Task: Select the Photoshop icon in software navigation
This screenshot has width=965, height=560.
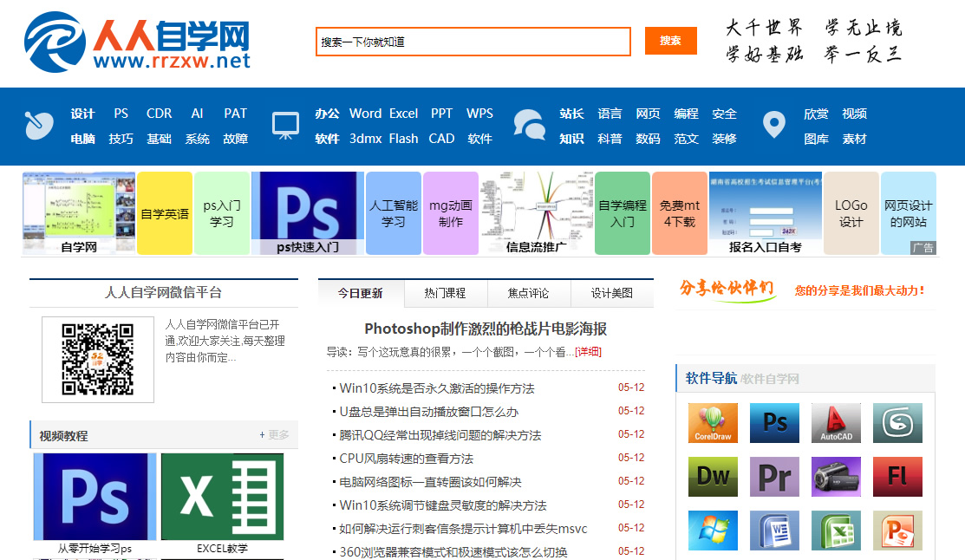Action: coord(774,422)
